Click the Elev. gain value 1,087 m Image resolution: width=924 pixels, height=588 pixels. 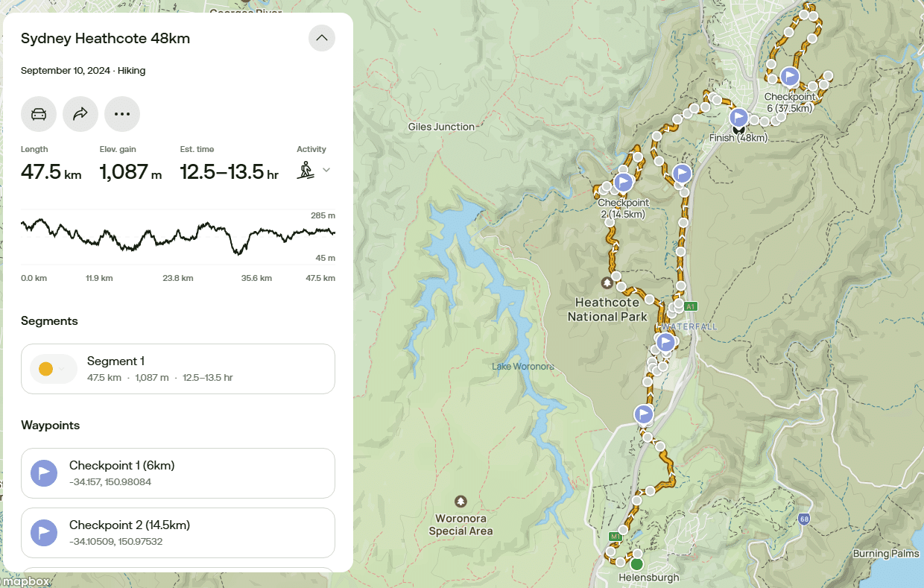(130, 172)
